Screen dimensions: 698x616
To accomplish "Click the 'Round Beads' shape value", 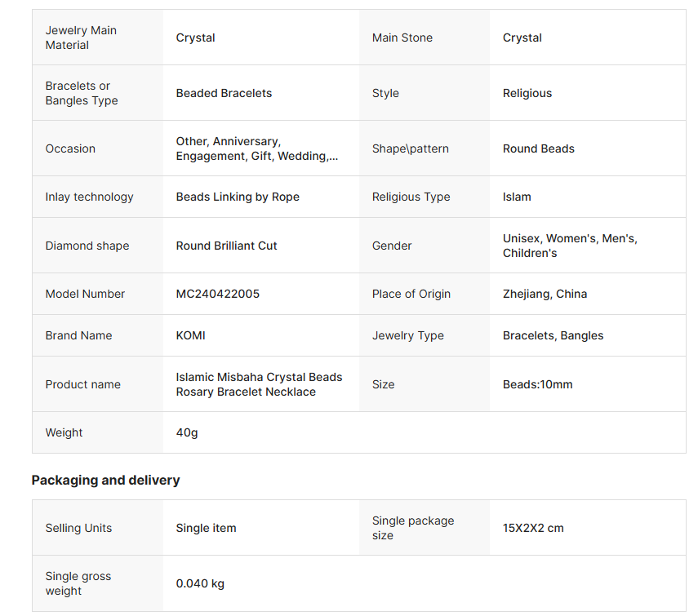I will [538, 148].
